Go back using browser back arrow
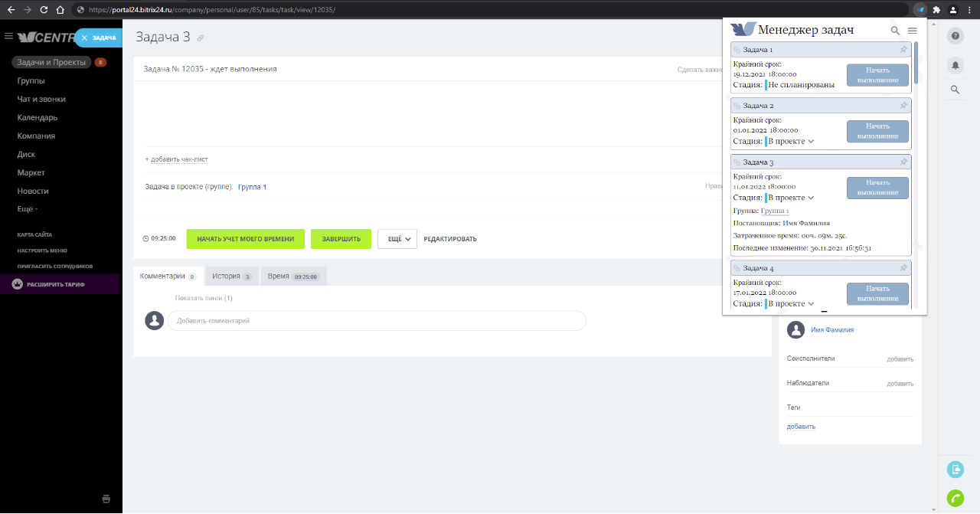 coord(11,10)
